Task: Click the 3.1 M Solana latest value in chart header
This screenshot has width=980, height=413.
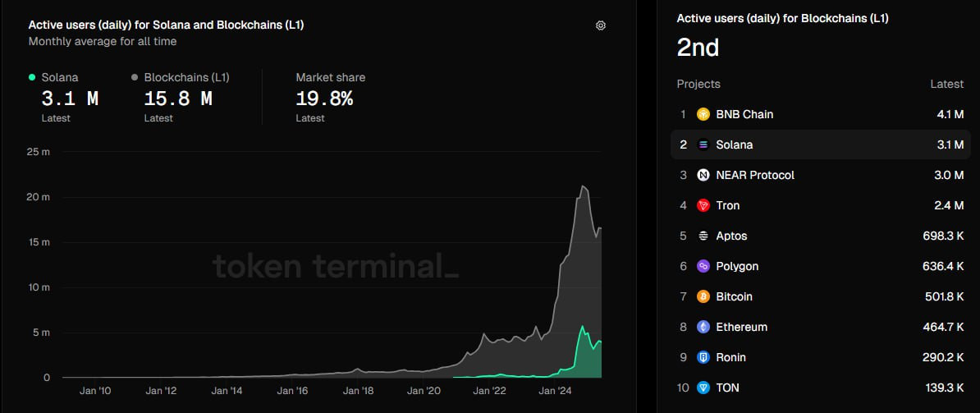Action: 70,99
